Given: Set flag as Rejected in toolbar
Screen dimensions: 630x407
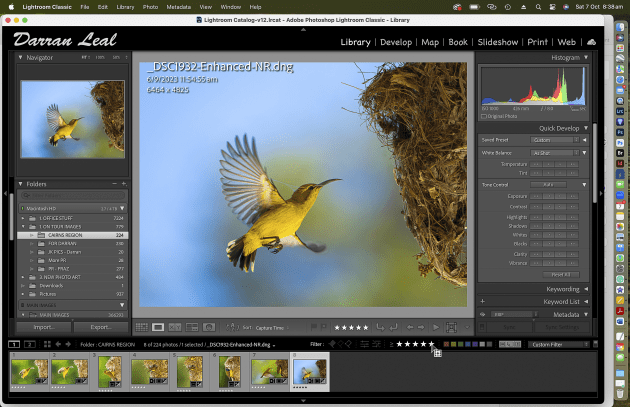Looking at the screenshot, I should (x=323, y=327).
